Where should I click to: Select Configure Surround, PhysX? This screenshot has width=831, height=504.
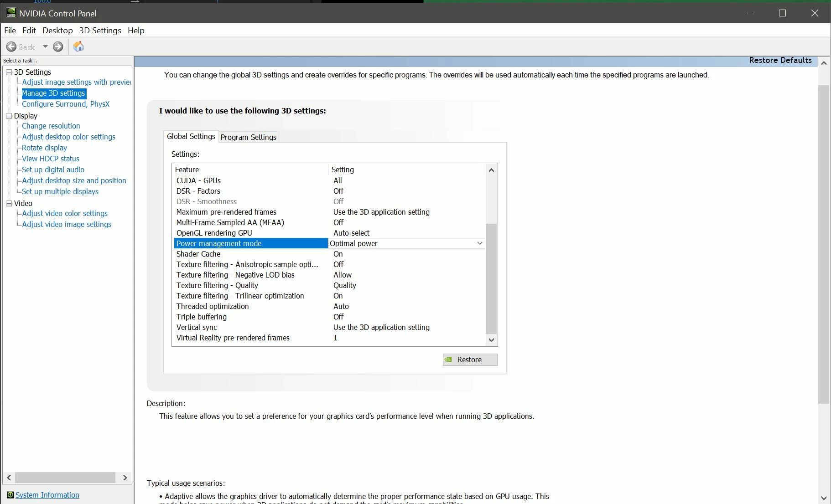pyautogui.click(x=66, y=104)
